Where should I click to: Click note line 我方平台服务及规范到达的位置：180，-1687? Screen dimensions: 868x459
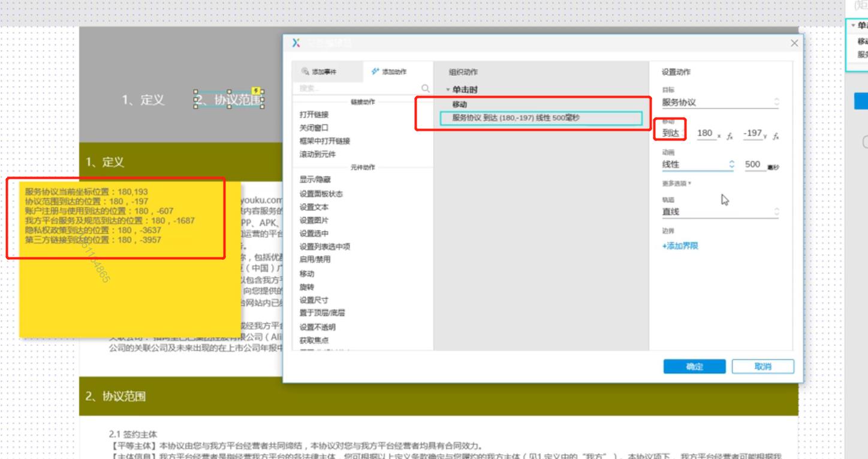coord(110,221)
